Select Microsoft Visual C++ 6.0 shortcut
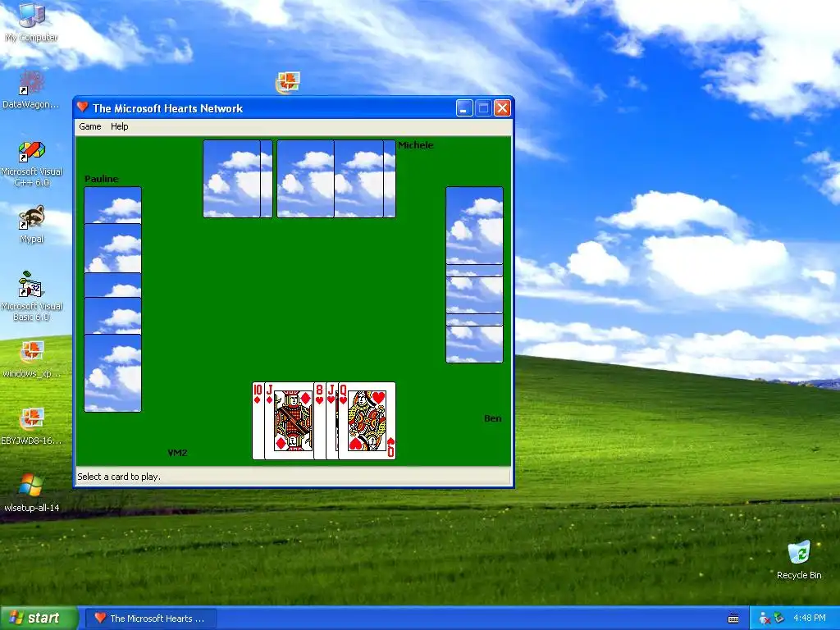 [32, 163]
